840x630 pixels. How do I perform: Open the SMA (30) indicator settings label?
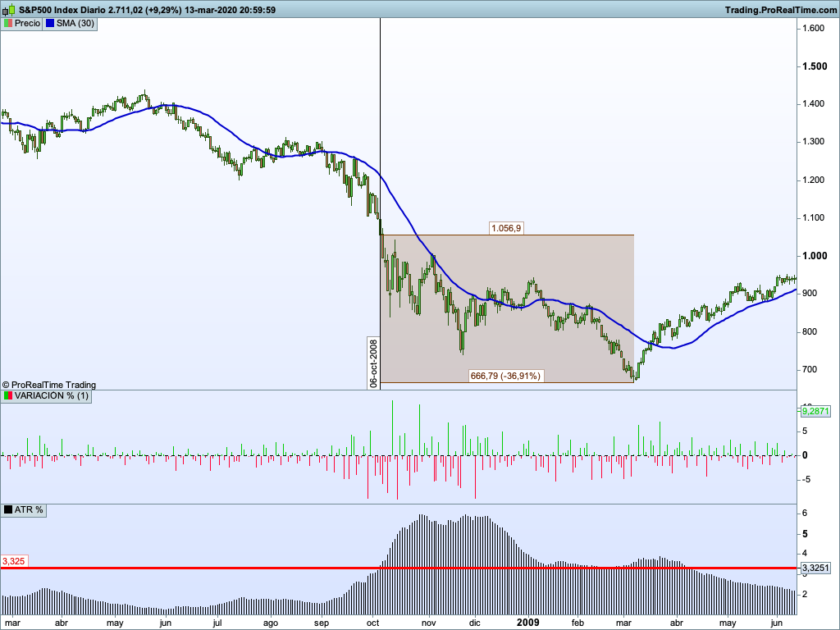click(x=75, y=24)
